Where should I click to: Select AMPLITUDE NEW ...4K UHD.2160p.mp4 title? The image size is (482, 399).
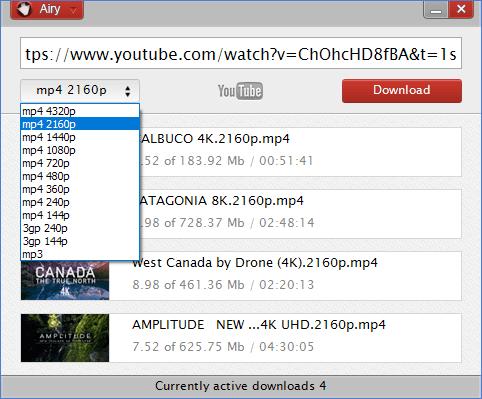(259, 324)
